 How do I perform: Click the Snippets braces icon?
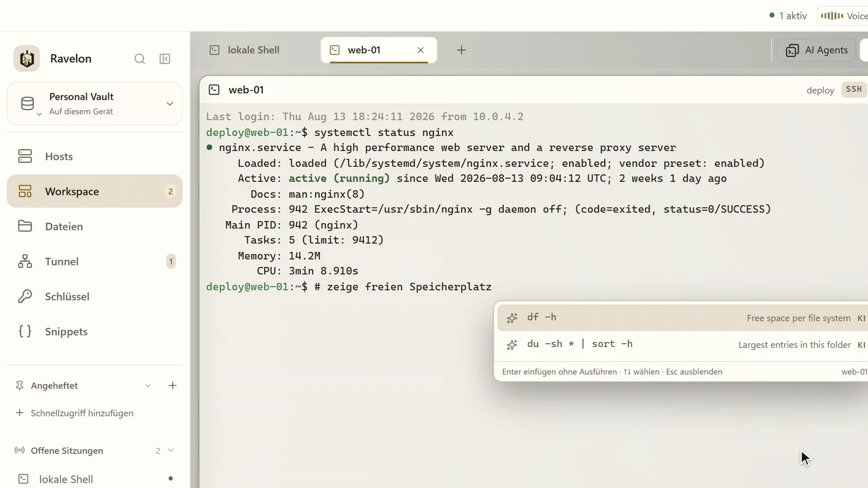click(x=25, y=331)
